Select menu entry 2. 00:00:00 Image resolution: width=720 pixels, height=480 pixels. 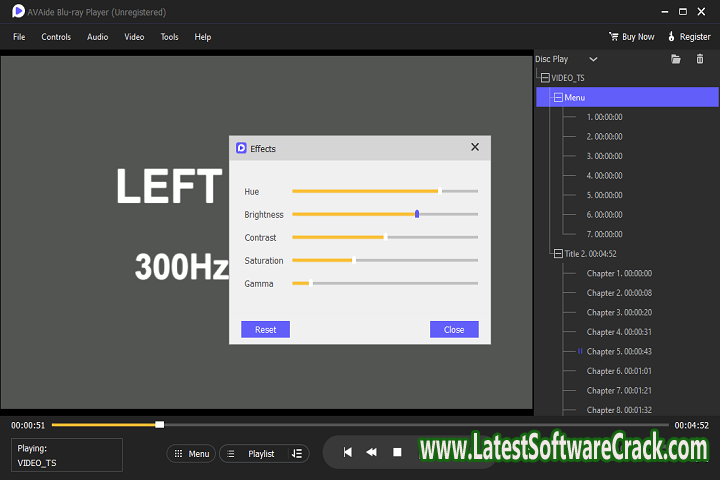604,136
